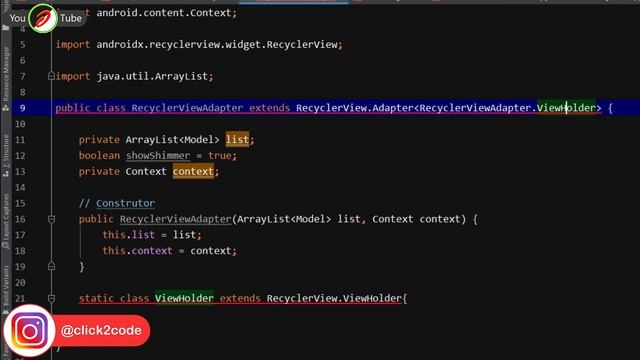The width and height of the screenshot is (640, 360).
Task: Collapse the imports fold marker on line 7
Action: point(51,76)
